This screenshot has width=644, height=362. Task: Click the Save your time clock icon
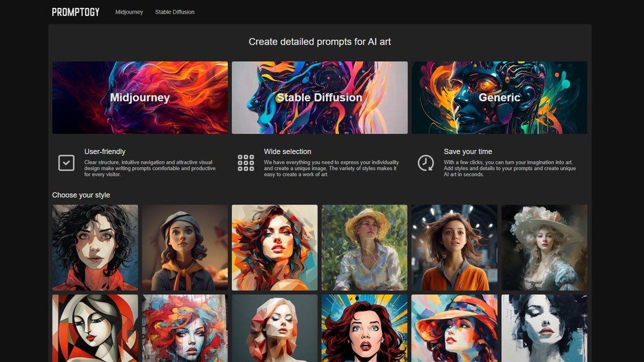pyautogui.click(x=426, y=163)
